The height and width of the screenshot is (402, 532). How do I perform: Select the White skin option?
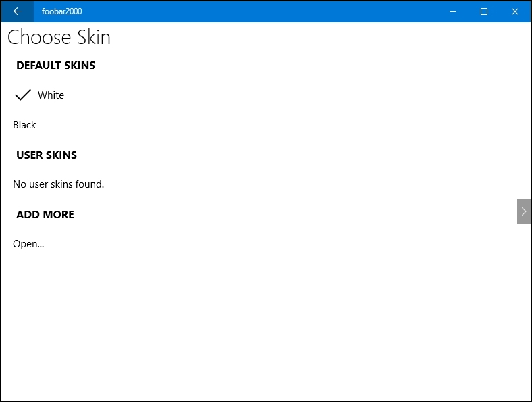[51, 95]
